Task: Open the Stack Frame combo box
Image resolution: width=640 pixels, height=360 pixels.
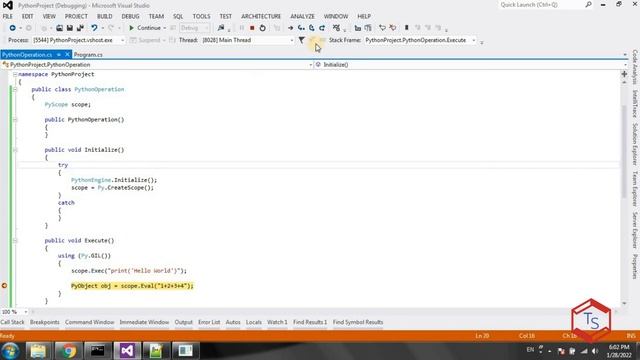Action: (x=420, y=40)
